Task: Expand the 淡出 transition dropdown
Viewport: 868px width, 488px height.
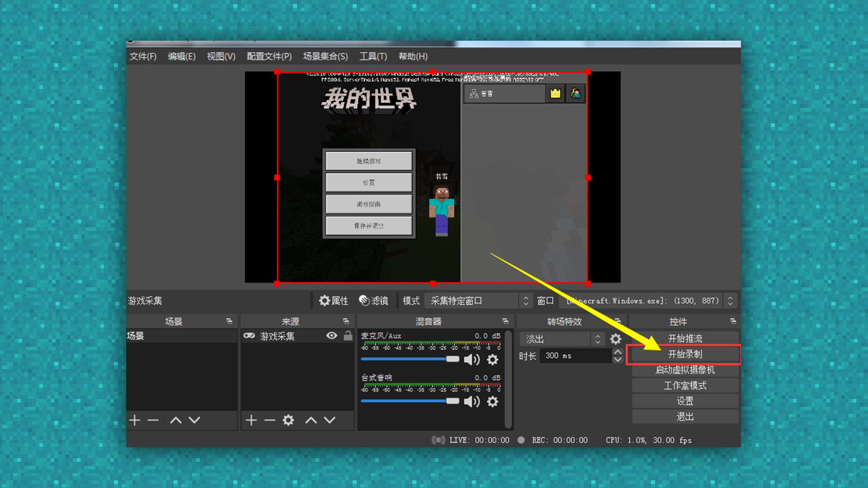Action: pos(562,339)
